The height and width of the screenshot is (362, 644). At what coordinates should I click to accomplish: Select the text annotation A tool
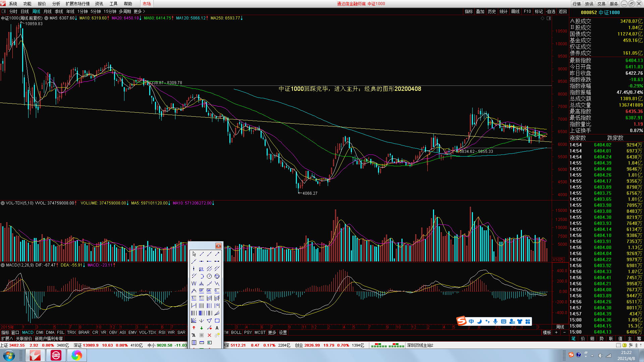(x=217, y=328)
